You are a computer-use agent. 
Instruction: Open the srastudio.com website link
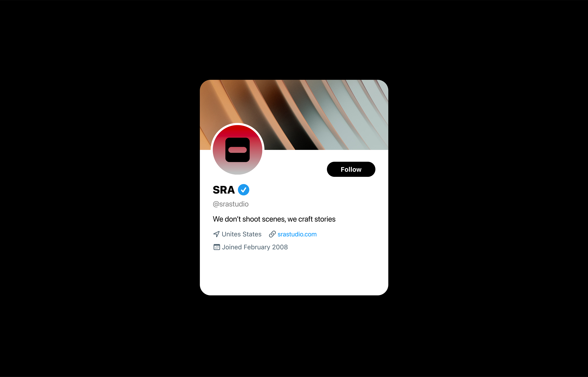(x=297, y=234)
